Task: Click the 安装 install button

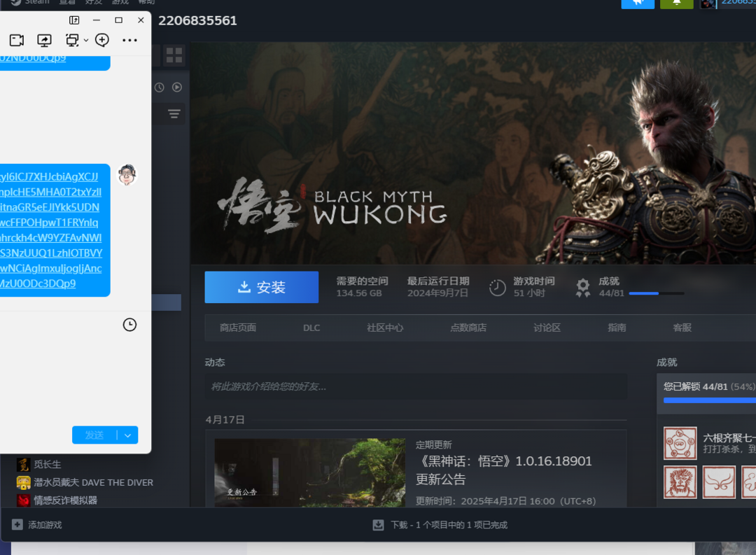Action: point(262,288)
